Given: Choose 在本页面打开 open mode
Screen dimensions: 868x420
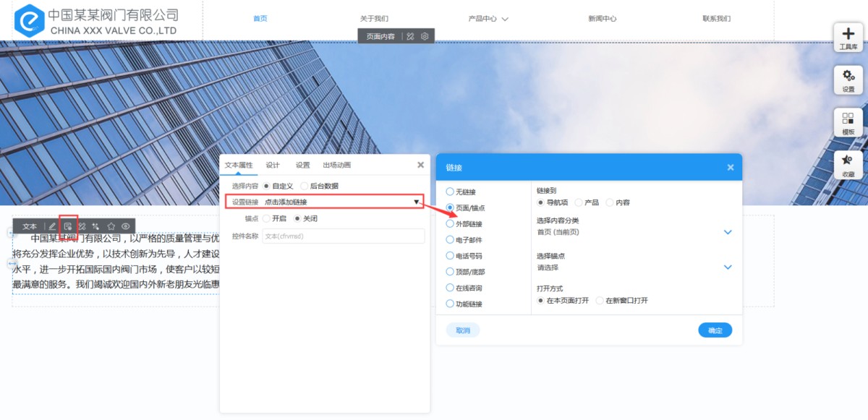Looking at the screenshot, I should click(541, 301).
